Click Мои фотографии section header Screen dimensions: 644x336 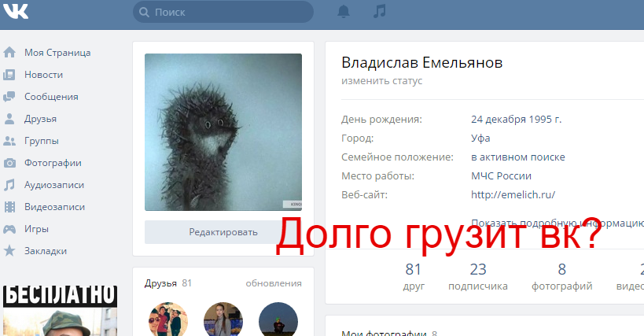click(389, 333)
